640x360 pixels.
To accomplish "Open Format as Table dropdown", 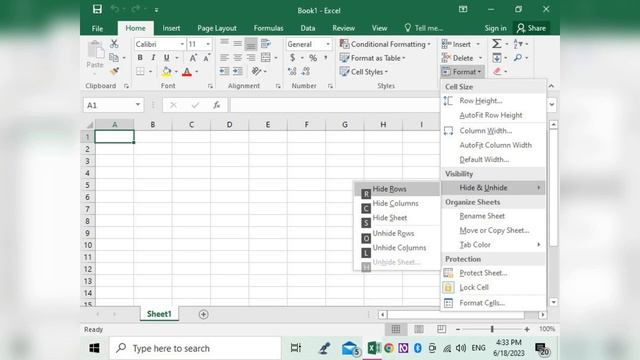I will pos(373,58).
